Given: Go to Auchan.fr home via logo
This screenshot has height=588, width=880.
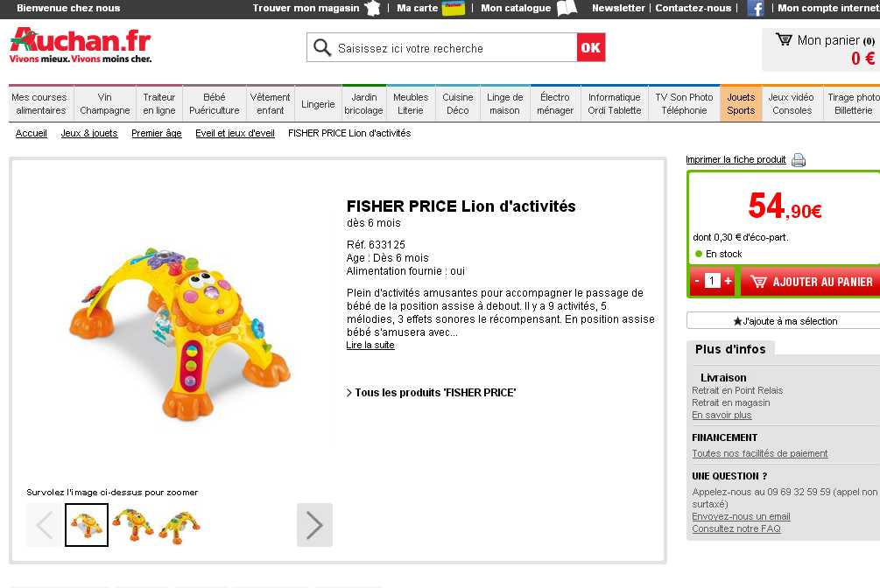Looking at the screenshot, I should click(x=81, y=45).
